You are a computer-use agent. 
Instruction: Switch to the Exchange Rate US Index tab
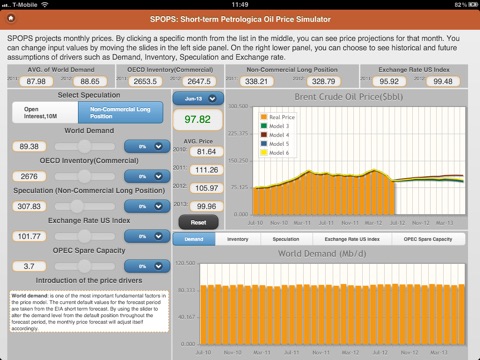[x=352, y=239]
